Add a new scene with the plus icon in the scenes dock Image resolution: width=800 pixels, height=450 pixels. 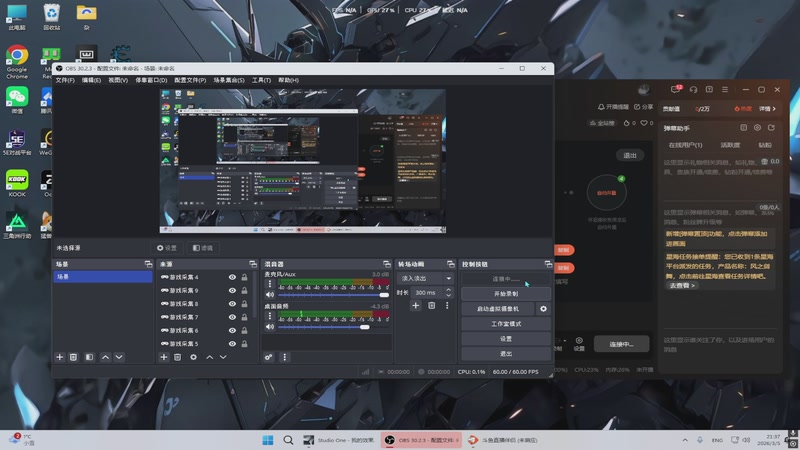click(59, 357)
